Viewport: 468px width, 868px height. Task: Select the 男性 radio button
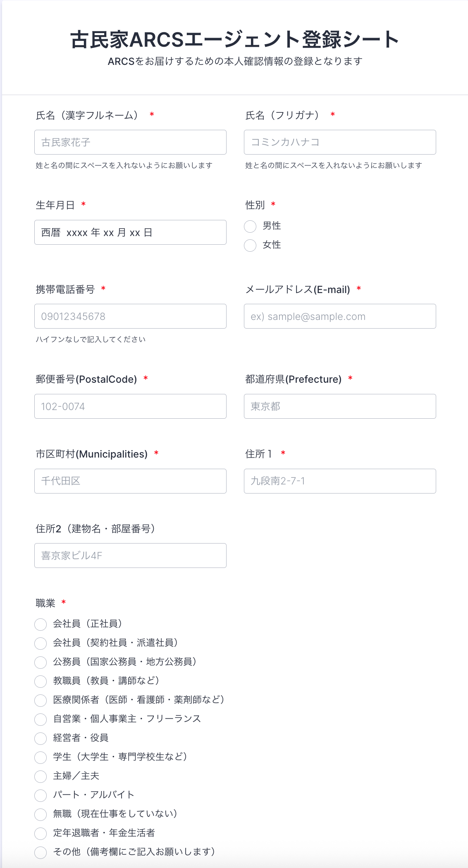pyautogui.click(x=250, y=227)
